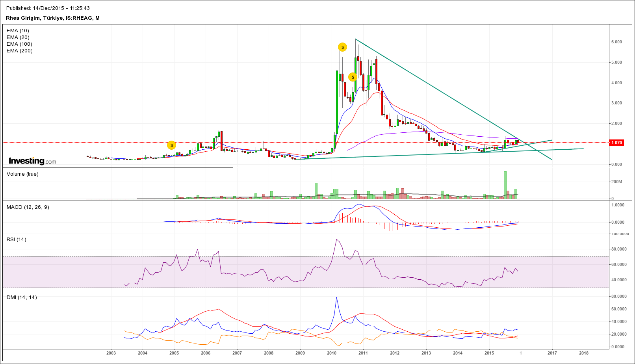Click the 6.000 price axis label
This screenshot has height=364, width=635.
tap(616, 42)
